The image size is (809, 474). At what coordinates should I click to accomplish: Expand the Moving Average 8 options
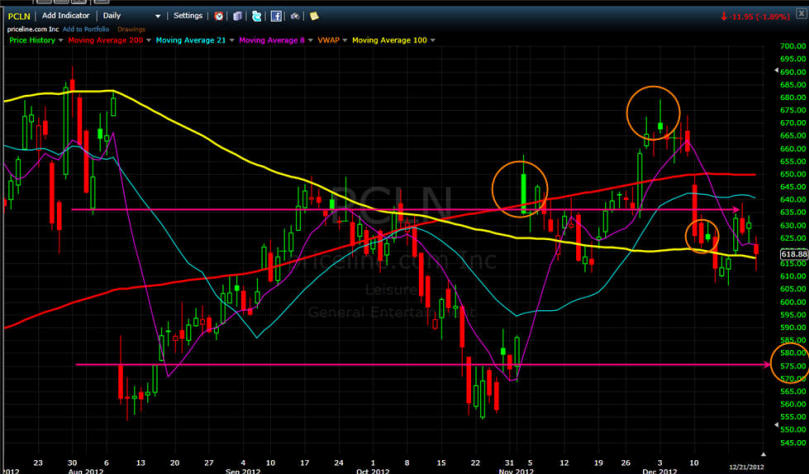(308, 40)
